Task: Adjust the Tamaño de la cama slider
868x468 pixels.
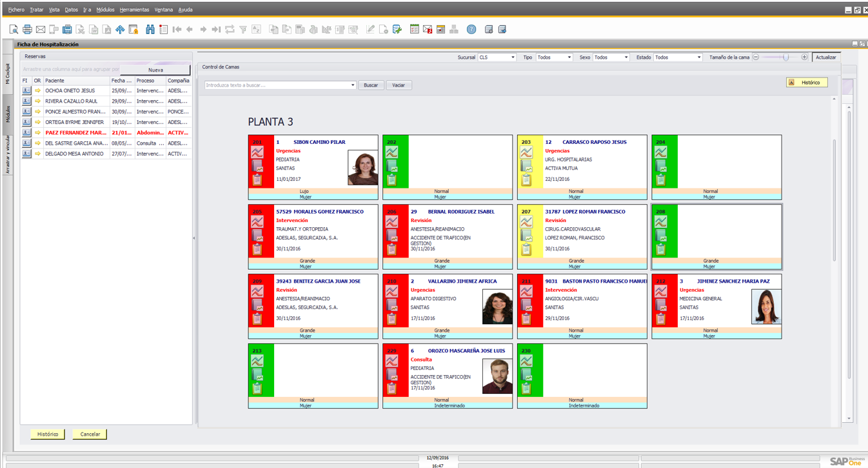Action: pyautogui.click(x=785, y=57)
